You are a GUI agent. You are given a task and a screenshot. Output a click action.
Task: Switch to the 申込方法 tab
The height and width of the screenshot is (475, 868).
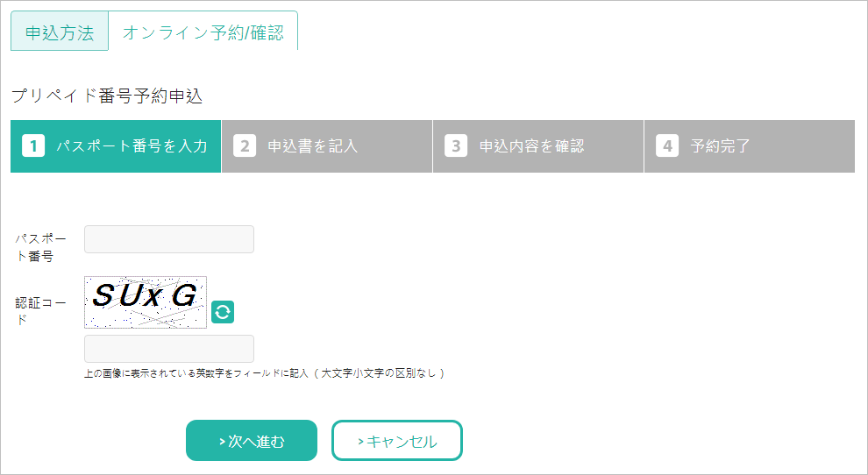pyautogui.click(x=60, y=32)
